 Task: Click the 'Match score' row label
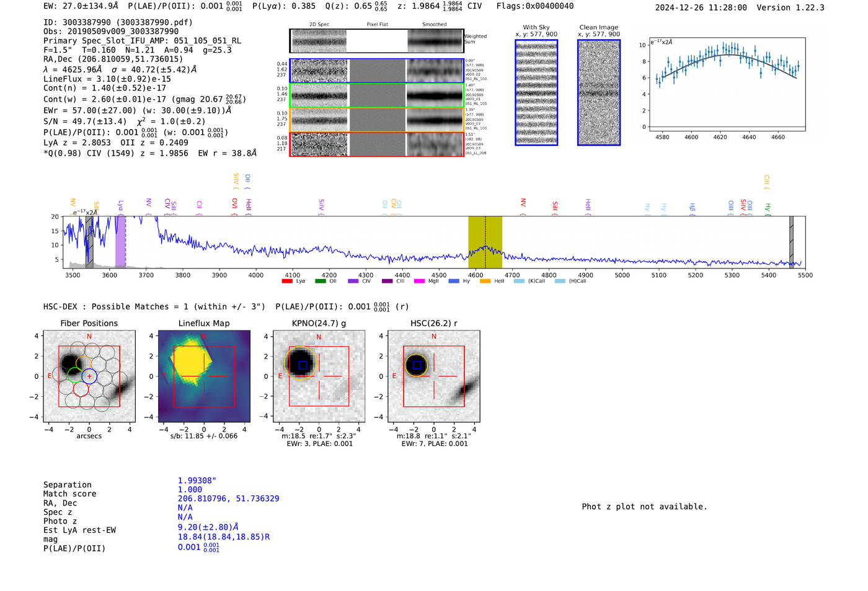click(70, 494)
